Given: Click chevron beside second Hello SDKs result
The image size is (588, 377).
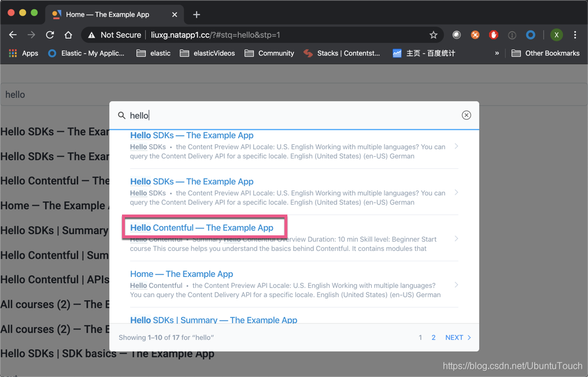Looking at the screenshot, I should click(456, 193).
